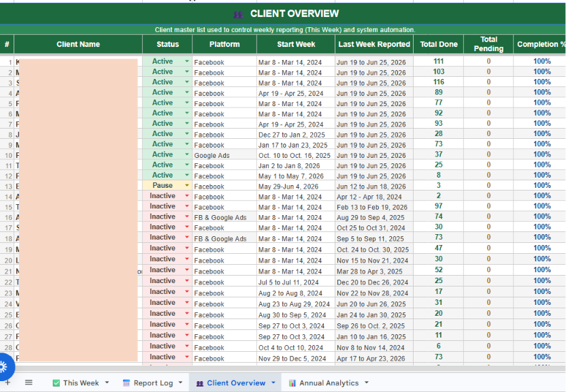The image size is (566, 392).
Task: Click the chart icon on Annual Analytics tab
Action: point(293,383)
